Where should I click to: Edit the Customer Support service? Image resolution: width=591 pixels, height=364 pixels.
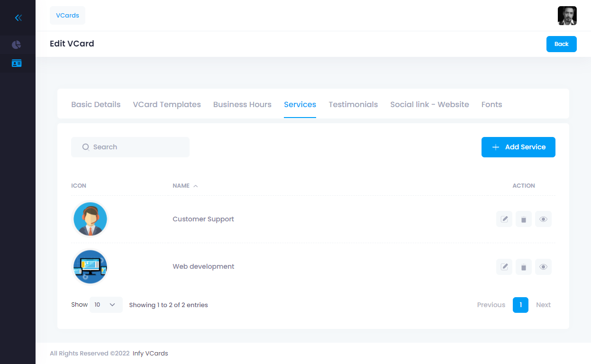[x=504, y=219]
